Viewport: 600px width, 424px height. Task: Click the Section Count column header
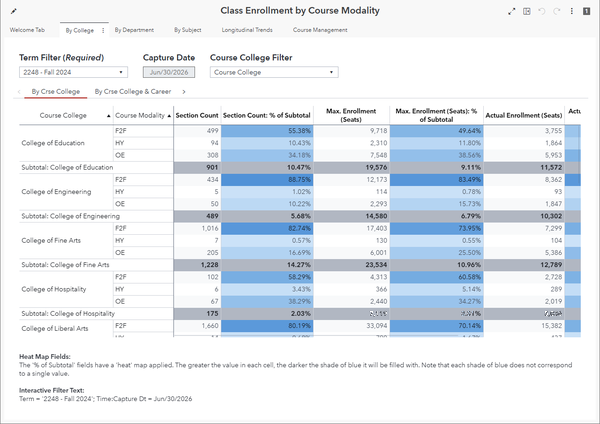click(x=197, y=116)
